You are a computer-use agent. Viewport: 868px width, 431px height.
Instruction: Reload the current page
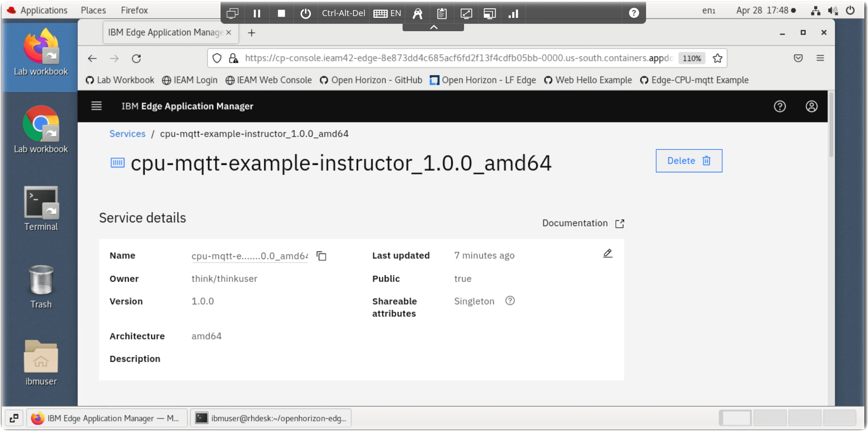pos(136,58)
